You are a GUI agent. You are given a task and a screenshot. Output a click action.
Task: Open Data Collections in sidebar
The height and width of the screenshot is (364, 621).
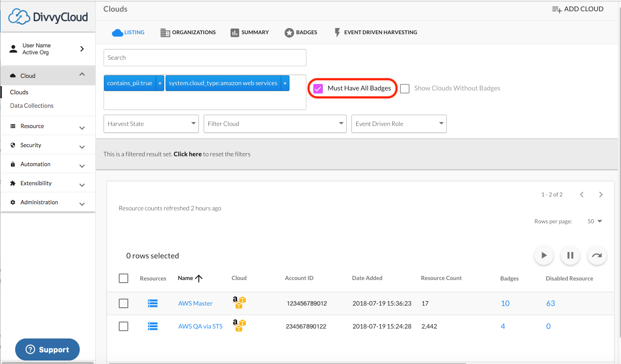[x=32, y=106]
